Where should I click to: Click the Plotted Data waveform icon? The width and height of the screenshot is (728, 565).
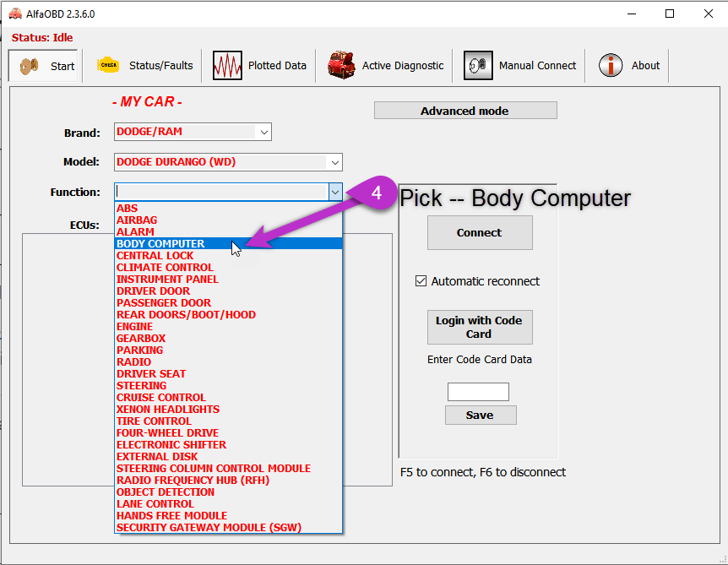coord(227,66)
